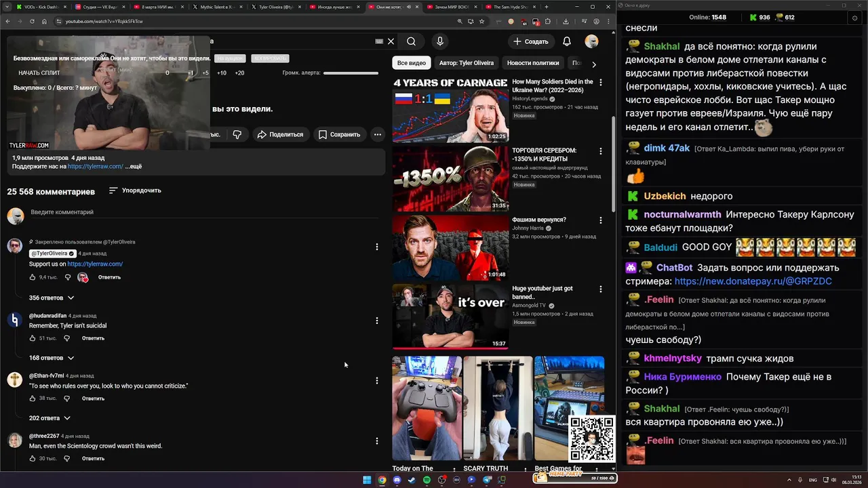Image resolution: width=868 pixels, height=488 pixels.
Task: Open Discord from the taskbar
Action: [x=397, y=480]
